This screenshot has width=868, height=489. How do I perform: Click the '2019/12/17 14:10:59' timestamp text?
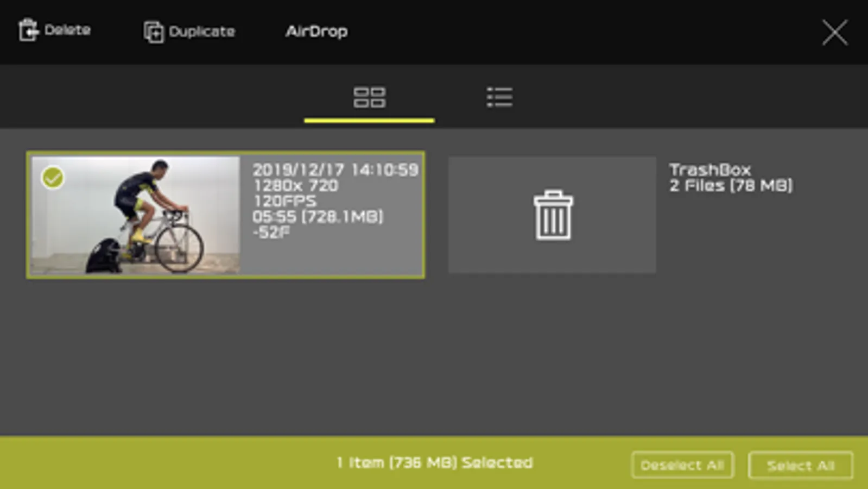(x=335, y=170)
